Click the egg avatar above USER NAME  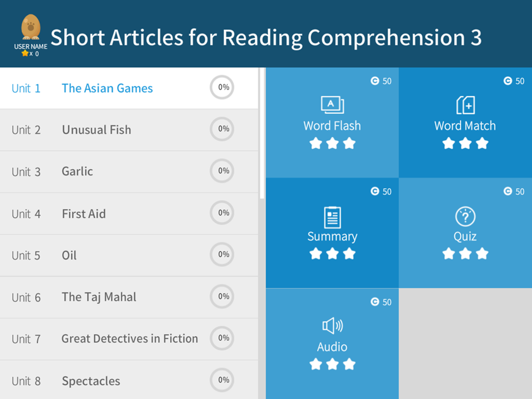(x=30, y=27)
